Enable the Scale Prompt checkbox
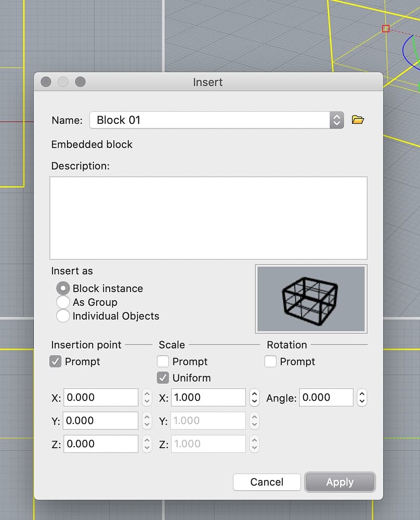Viewport: 420px width, 520px height. click(163, 361)
